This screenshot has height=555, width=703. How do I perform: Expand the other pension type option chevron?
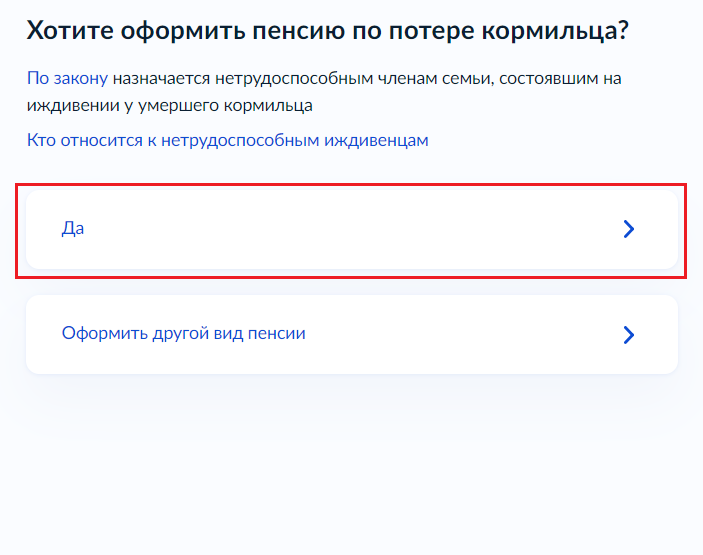tap(628, 334)
